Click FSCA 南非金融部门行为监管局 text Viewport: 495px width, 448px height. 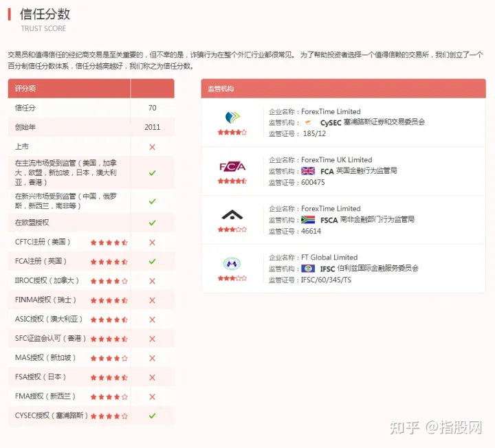(x=367, y=220)
